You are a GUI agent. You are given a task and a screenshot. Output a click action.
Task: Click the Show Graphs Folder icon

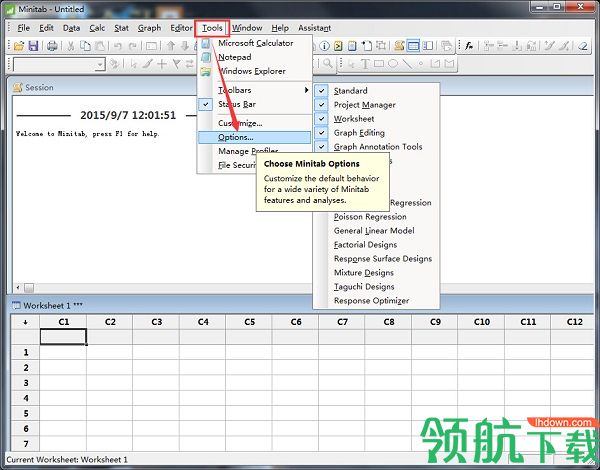pos(427,46)
